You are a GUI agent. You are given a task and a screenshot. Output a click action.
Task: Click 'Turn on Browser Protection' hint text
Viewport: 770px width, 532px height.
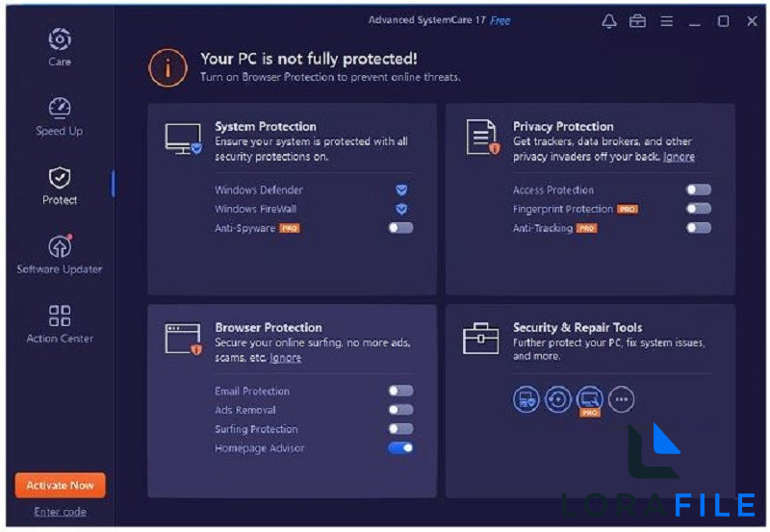[330, 77]
